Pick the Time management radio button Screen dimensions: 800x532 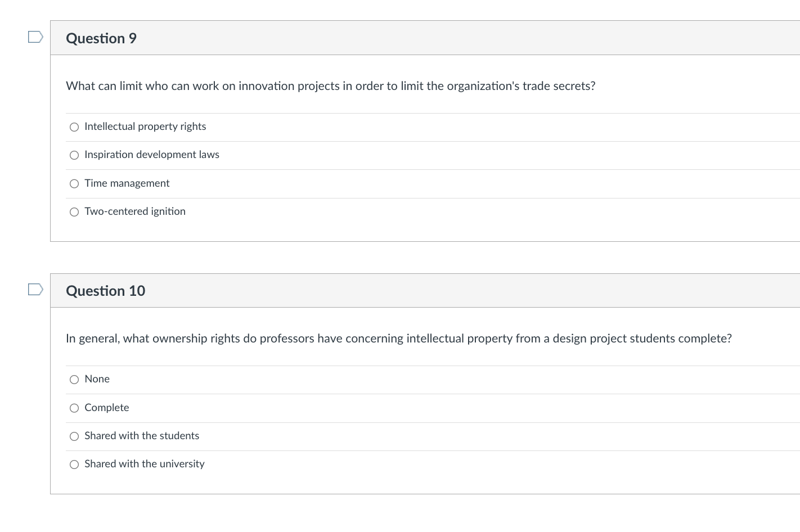click(74, 184)
